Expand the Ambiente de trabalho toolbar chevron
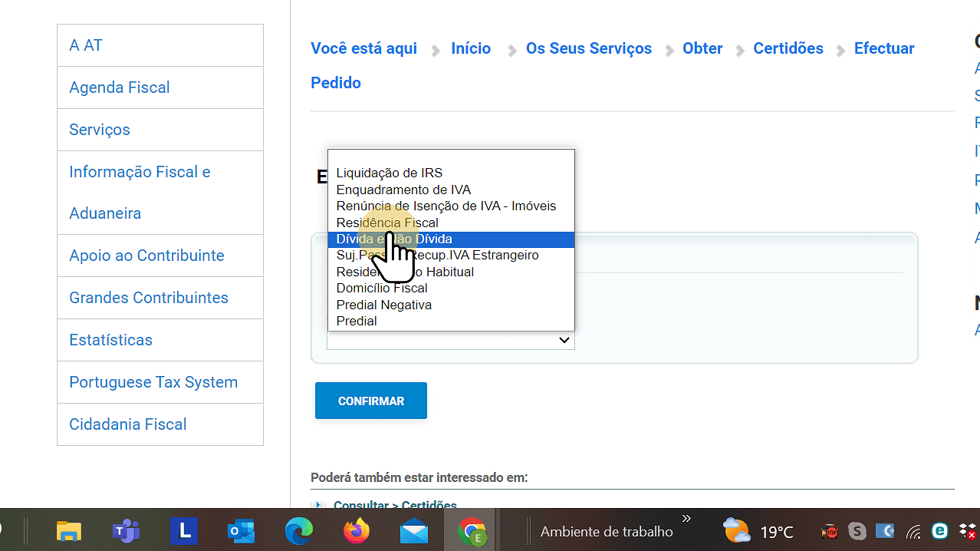980x551 pixels. tap(686, 519)
